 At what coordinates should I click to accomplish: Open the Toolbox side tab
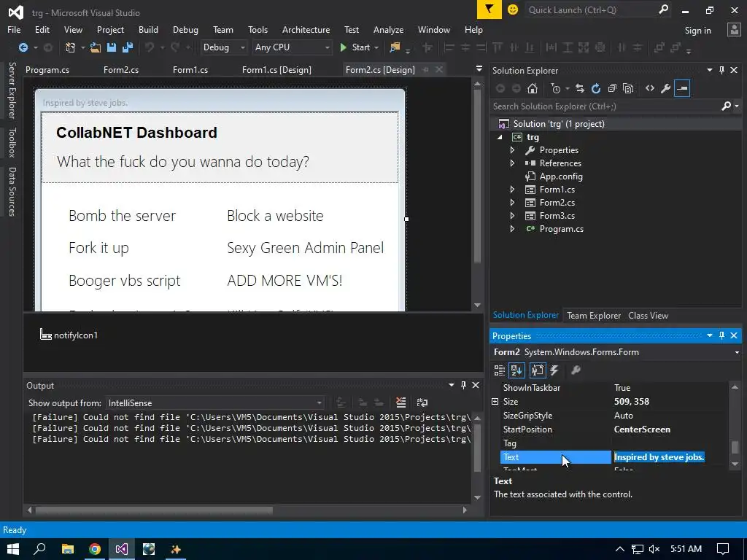click(x=12, y=142)
